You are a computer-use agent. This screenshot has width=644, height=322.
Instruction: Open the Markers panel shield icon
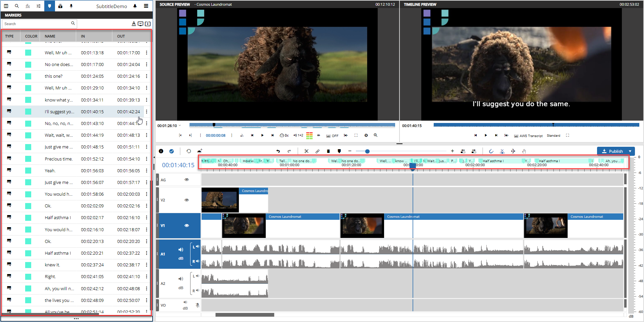49,6
